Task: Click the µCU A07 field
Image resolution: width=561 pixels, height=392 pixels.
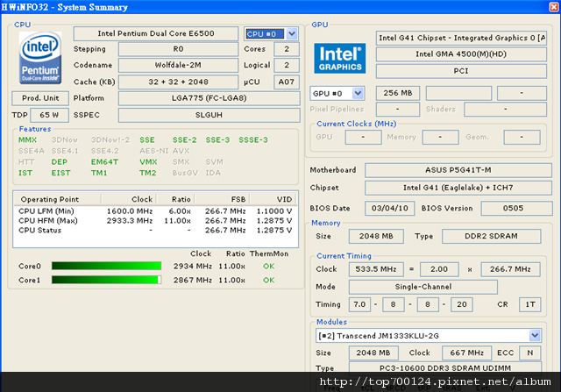Action: (287, 82)
